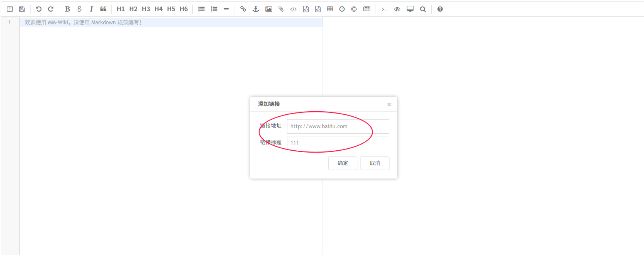Insert an H4 heading
Image resolution: width=644 pixels, height=255 pixels.
tap(159, 9)
